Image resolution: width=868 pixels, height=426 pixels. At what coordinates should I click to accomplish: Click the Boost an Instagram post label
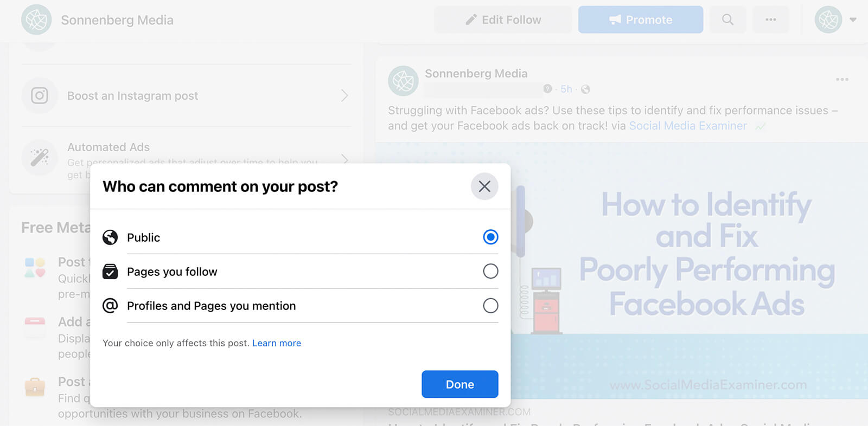[x=132, y=96]
